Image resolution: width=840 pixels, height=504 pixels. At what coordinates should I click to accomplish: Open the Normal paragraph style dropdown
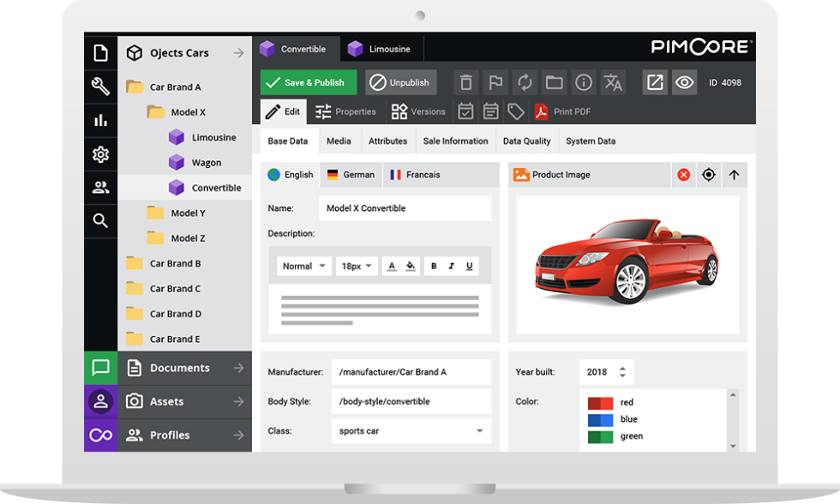(304, 267)
